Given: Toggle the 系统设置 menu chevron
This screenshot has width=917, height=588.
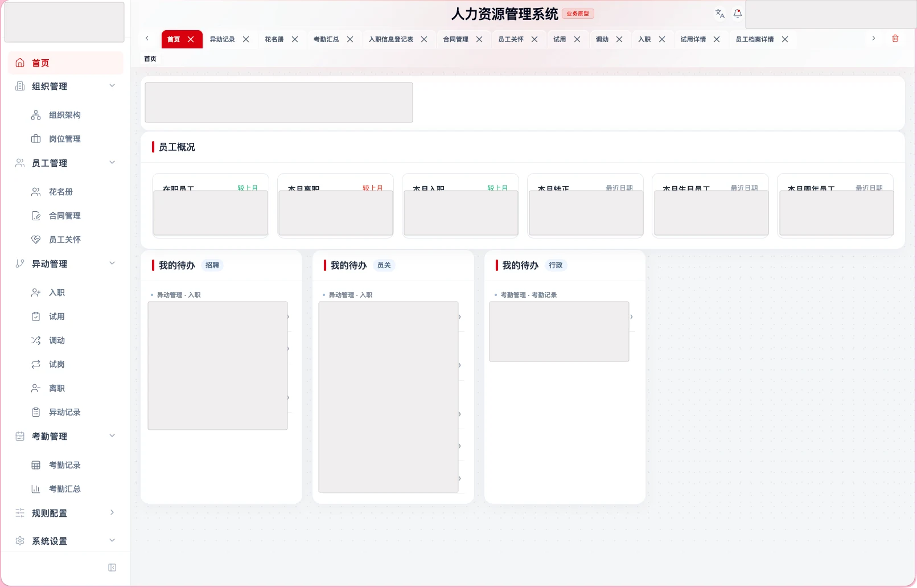Looking at the screenshot, I should pos(112,541).
